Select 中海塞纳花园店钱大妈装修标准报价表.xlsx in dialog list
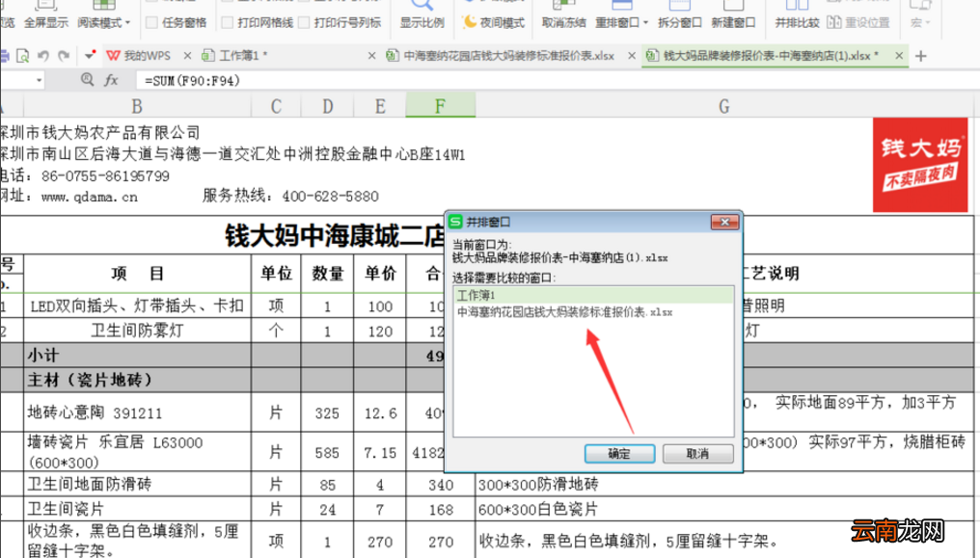980x558 pixels. pos(593,312)
